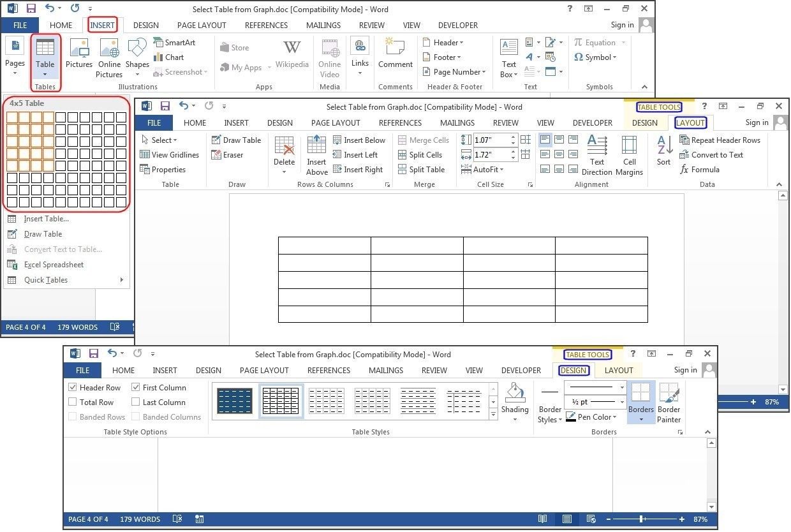This screenshot has width=791, height=532.
Task: Enable the Total Row checkbox
Action: 73,402
